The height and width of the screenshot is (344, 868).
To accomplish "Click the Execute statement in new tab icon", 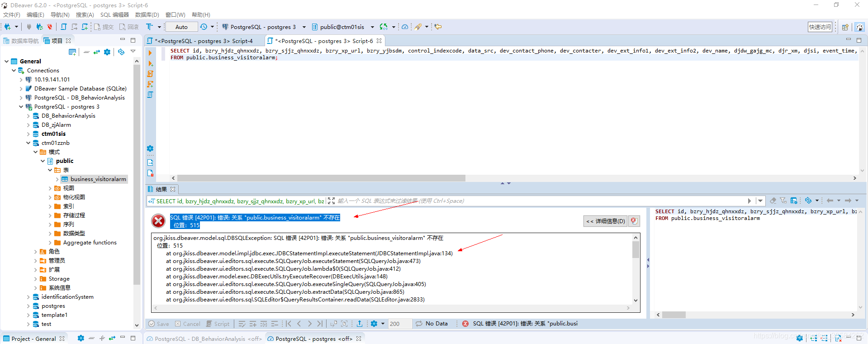I will pyautogui.click(x=150, y=63).
